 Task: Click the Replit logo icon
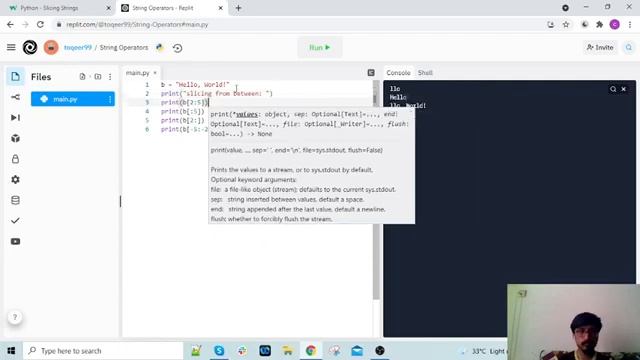[30, 47]
